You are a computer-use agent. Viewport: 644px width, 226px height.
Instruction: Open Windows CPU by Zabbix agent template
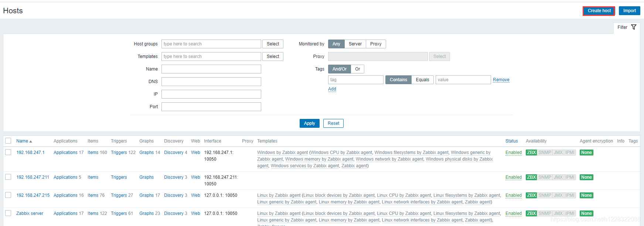coord(341,153)
